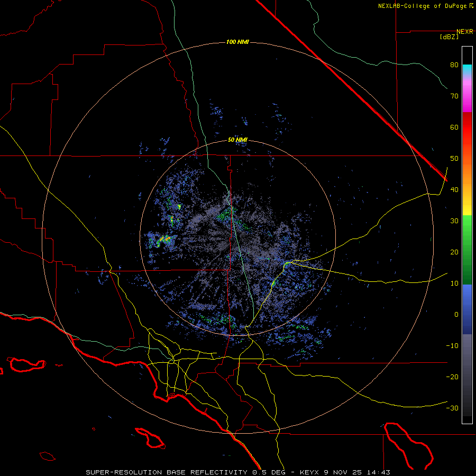This screenshot has width=476, height=476.
Task: Click the 20 value on the dBZ scale
Action: (454, 252)
